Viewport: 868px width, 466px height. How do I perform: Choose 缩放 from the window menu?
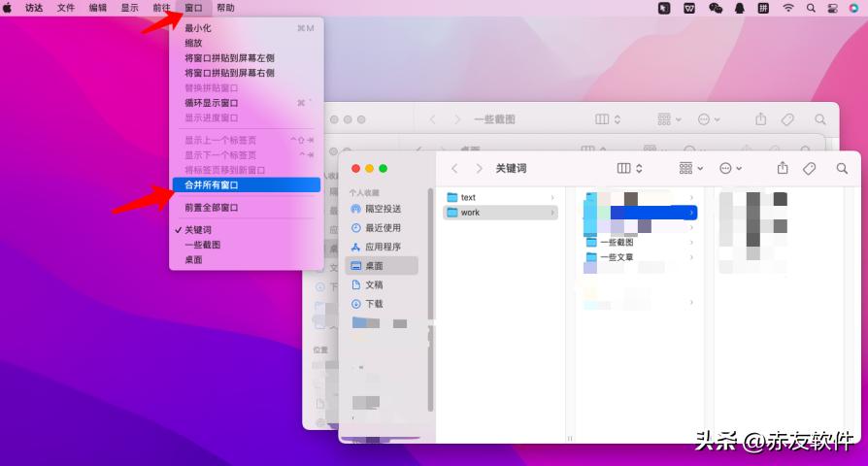pos(247,43)
